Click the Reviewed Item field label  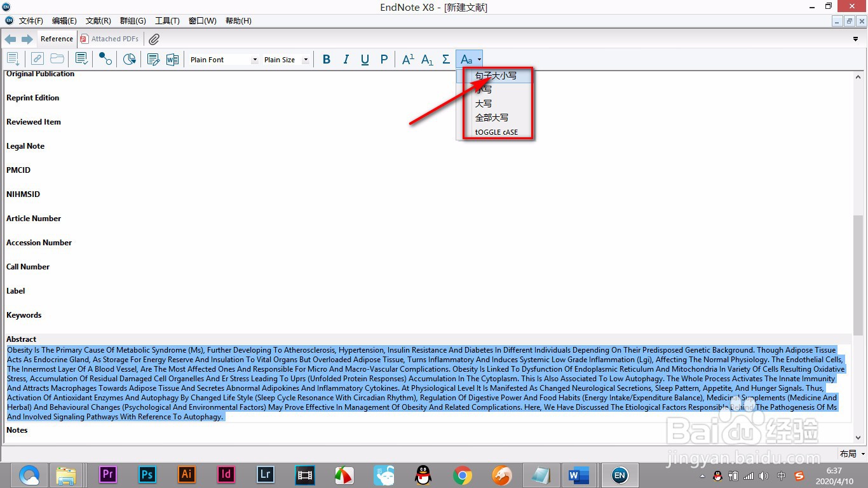point(34,122)
